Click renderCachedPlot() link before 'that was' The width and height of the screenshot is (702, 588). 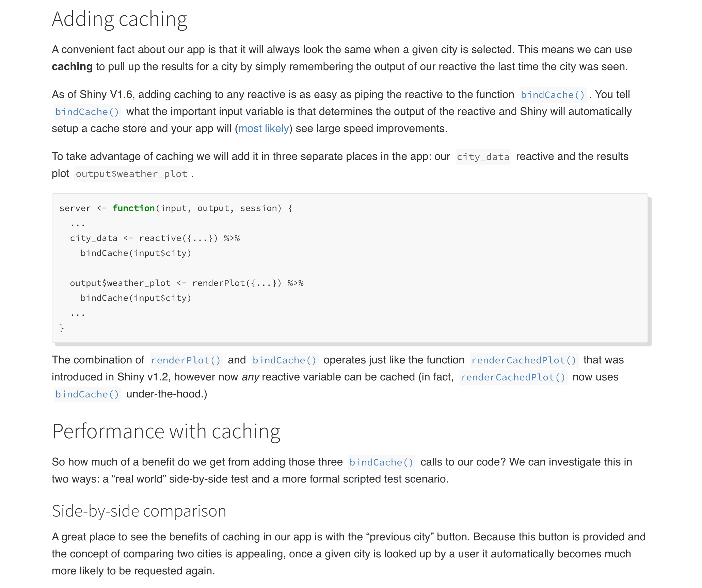click(x=524, y=360)
